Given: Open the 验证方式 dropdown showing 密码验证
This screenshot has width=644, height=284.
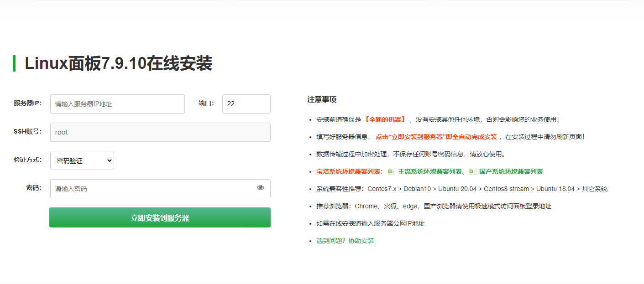Looking at the screenshot, I should (82, 160).
